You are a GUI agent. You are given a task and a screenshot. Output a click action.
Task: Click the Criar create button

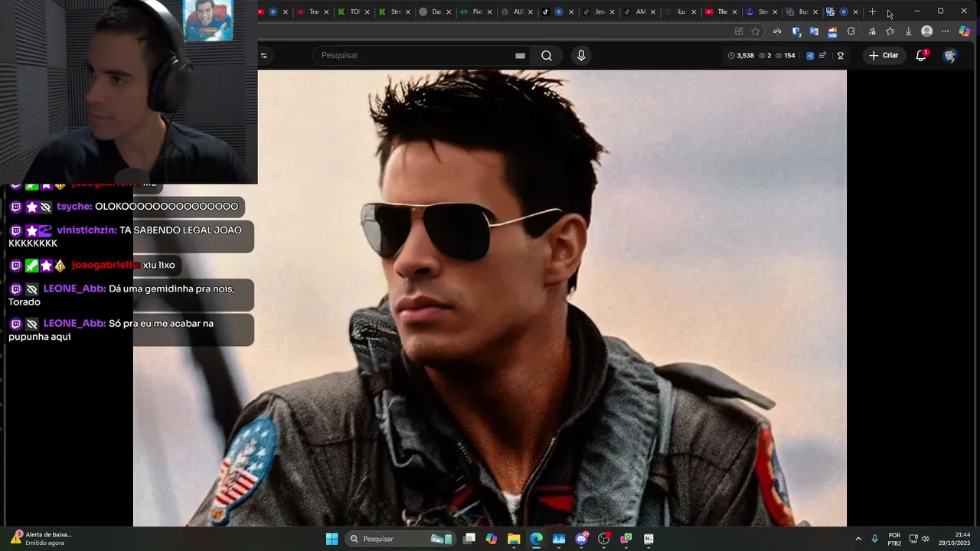[x=884, y=55]
